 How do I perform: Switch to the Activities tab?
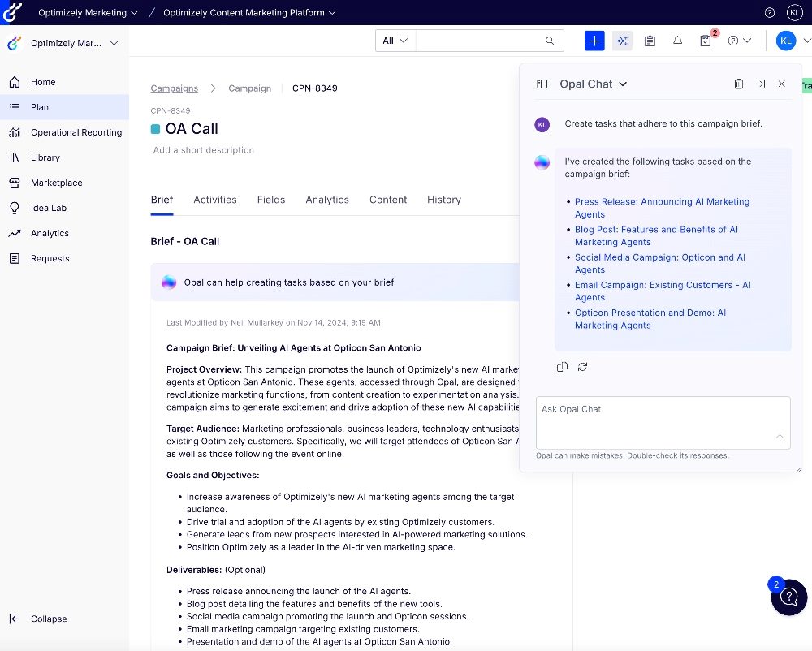tap(215, 200)
